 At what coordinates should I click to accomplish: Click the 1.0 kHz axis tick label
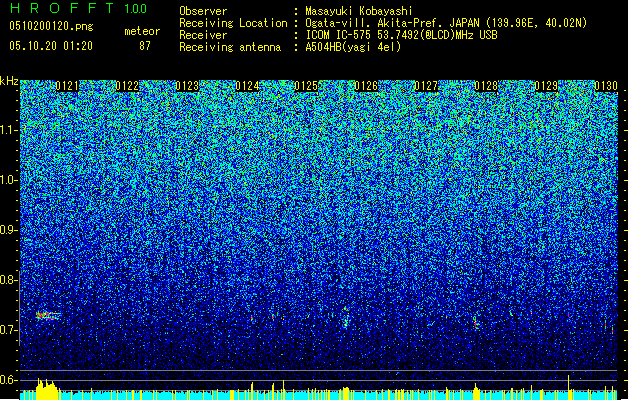point(8,180)
